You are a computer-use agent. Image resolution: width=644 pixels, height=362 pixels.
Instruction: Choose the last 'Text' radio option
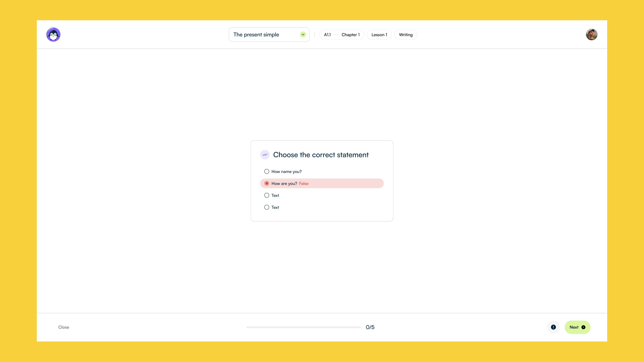(267, 207)
